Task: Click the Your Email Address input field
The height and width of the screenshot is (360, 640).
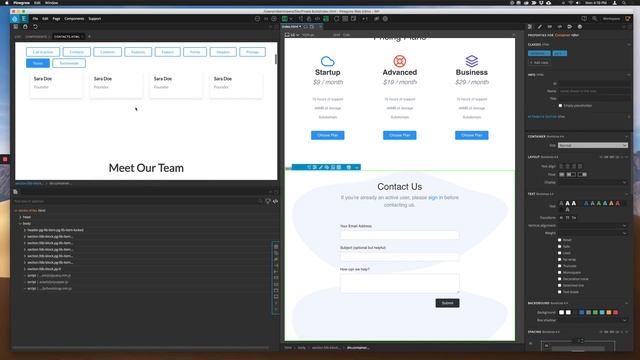Action: (400, 235)
